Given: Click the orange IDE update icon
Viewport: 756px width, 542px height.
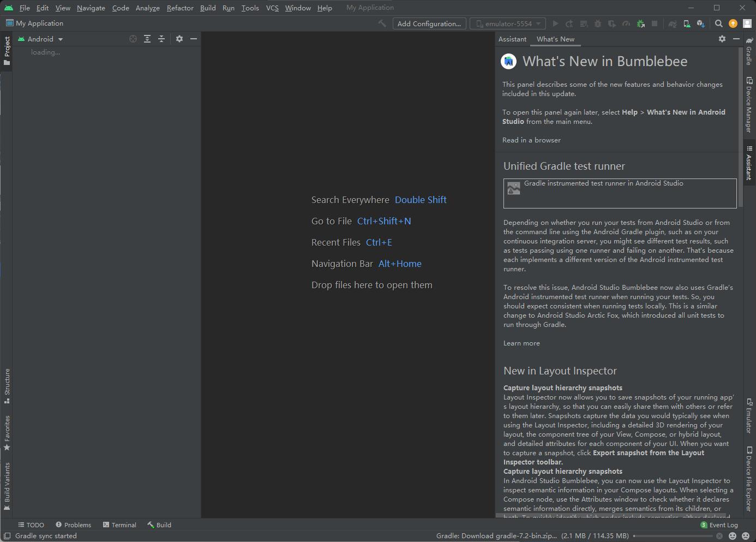Looking at the screenshot, I should [733, 23].
